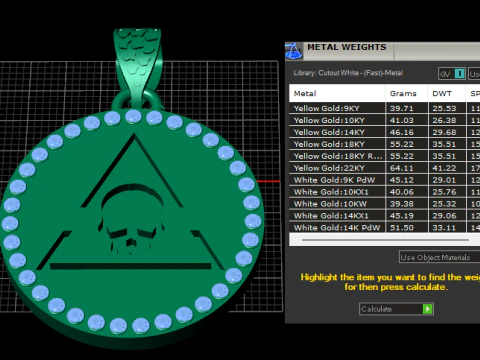Viewport: 480px width, 360px height.
Task: Select the White Gold:10KX1 row
Action: point(385,192)
